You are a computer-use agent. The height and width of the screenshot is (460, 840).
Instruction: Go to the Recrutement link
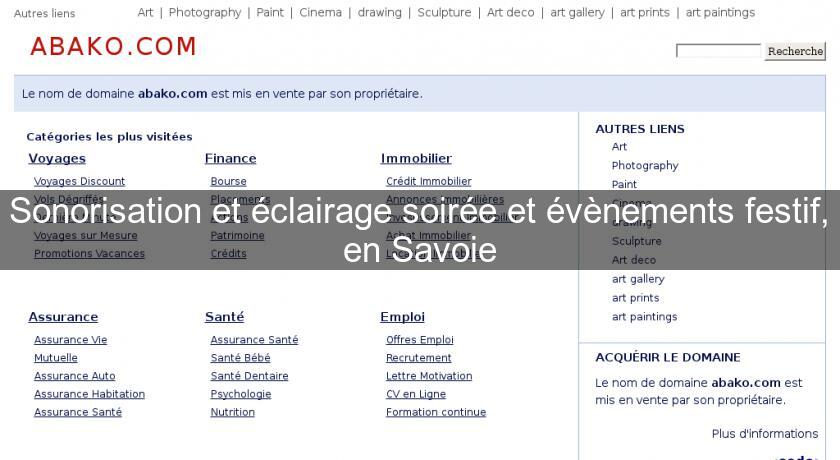[418, 358]
